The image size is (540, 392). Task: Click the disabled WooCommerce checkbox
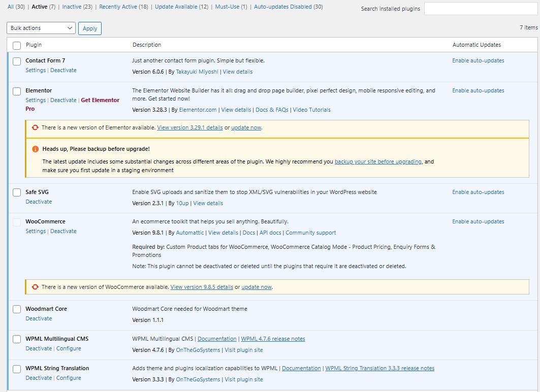[17, 222]
